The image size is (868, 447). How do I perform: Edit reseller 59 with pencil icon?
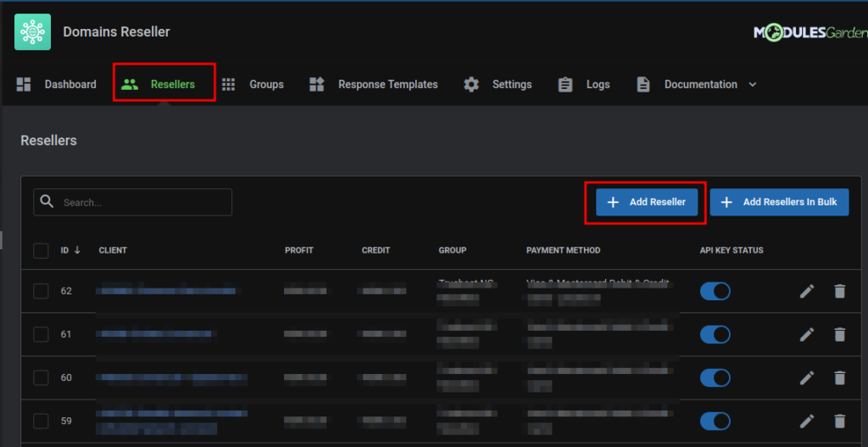coord(807,421)
